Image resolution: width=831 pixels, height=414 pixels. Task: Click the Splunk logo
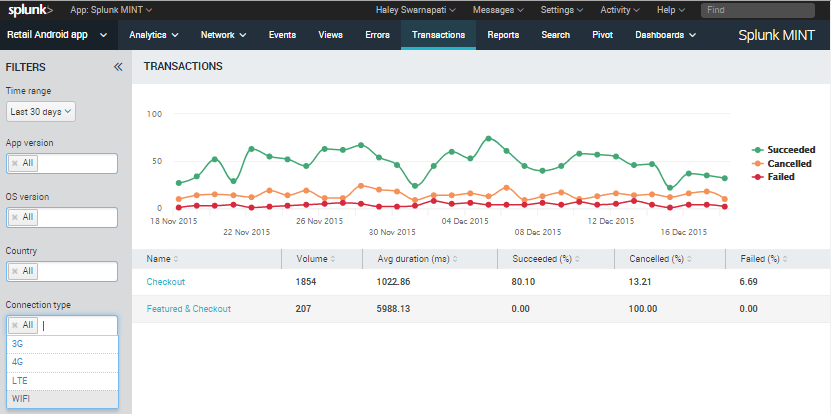point(30,10)
